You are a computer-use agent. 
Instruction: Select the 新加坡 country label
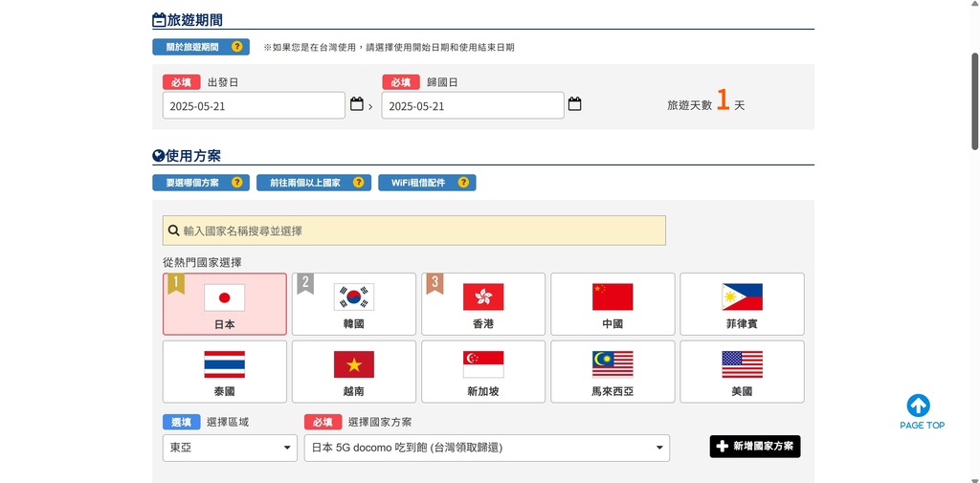click(x=483, y=391)
